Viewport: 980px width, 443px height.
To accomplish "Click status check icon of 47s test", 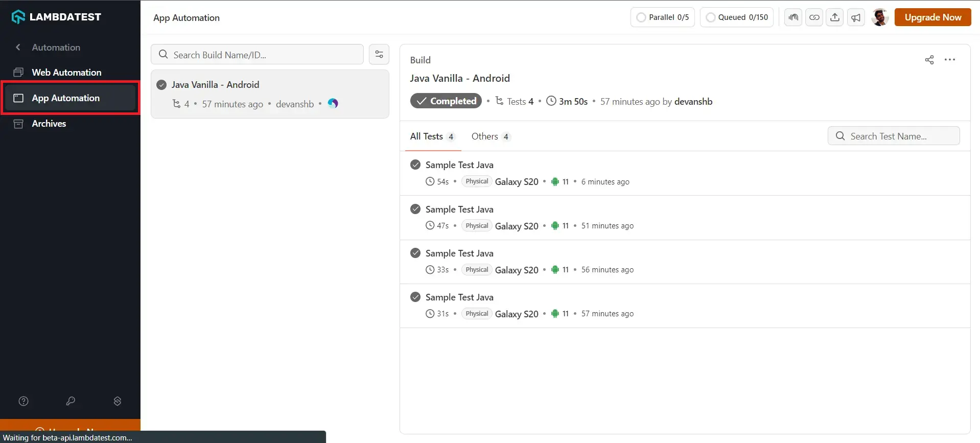I will pos(415,209).
